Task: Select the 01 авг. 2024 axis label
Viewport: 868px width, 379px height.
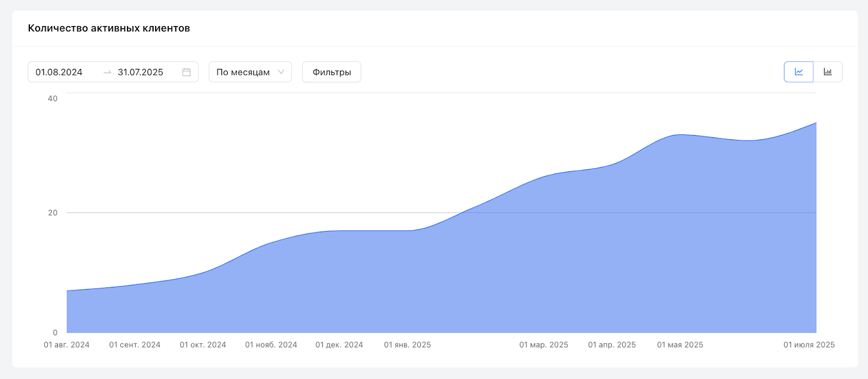Action: pyautogui.click(x=67, y=345)
